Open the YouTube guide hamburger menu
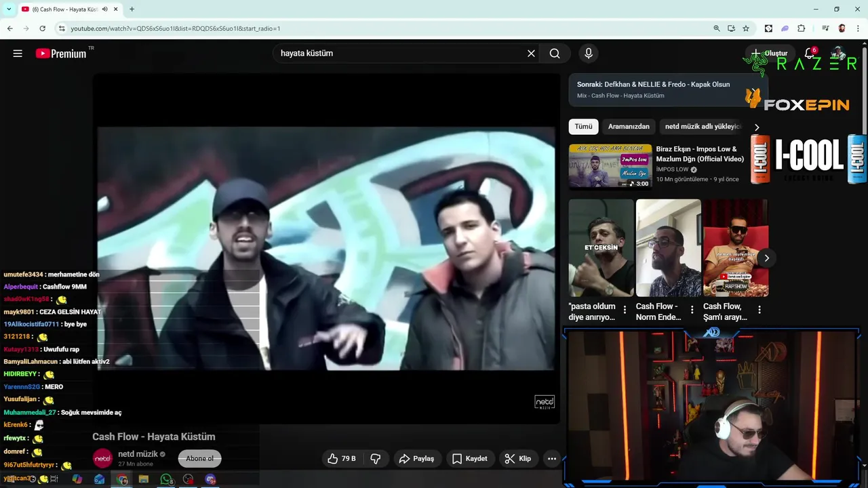Image resolution: width=868 pixels, height=488 pixels. (18, 54)
